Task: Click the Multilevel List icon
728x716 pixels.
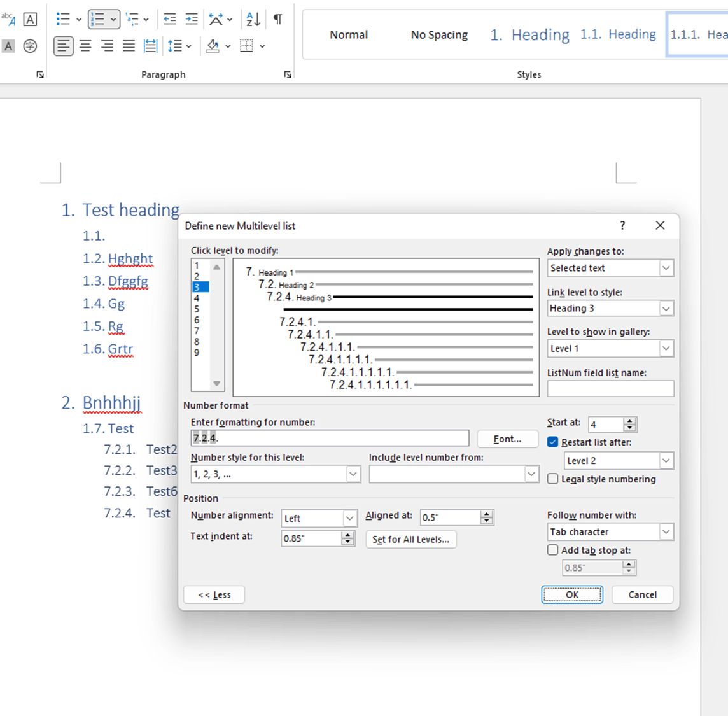Action: click(132, 19)
